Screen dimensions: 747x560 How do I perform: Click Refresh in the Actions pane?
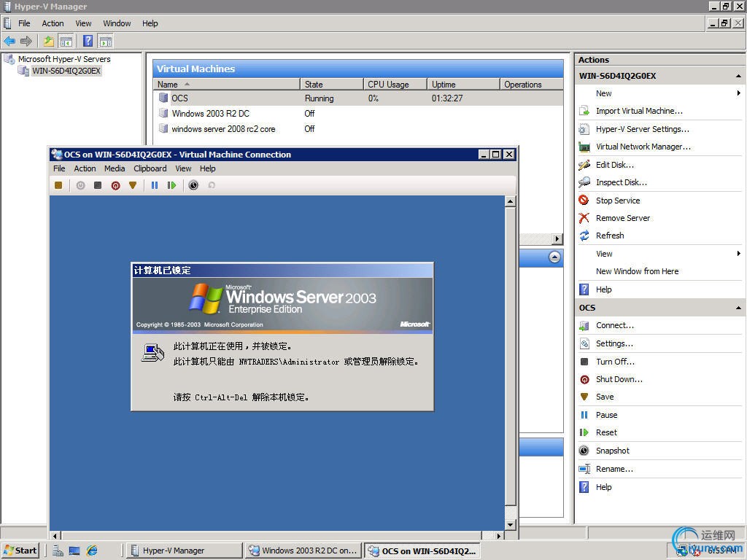pos(610,236)
